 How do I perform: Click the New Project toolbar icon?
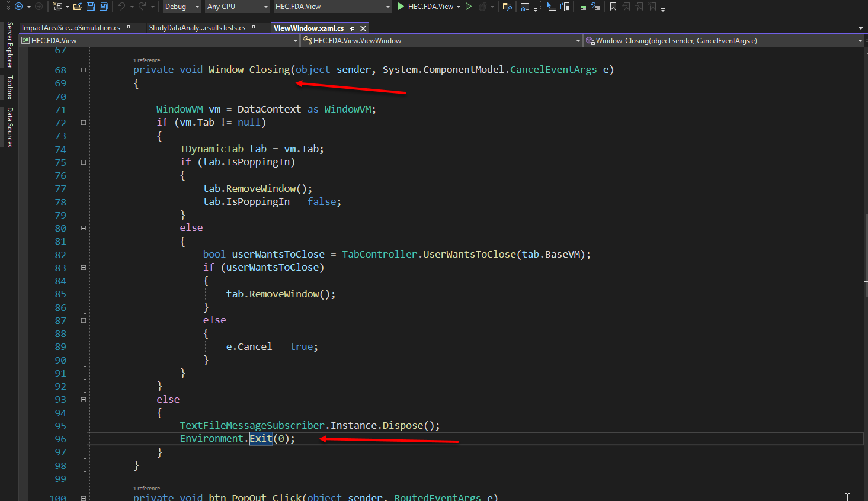tap(58, 7)
